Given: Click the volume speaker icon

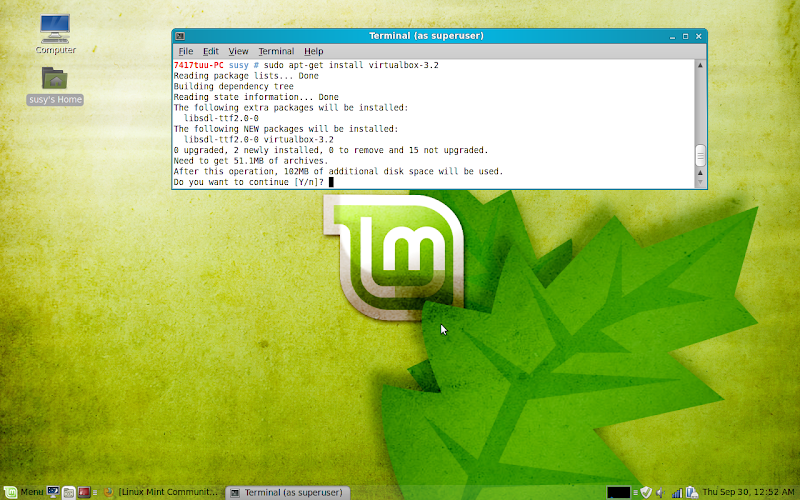Looking at the screenshot, I should (x=660, y=492).
